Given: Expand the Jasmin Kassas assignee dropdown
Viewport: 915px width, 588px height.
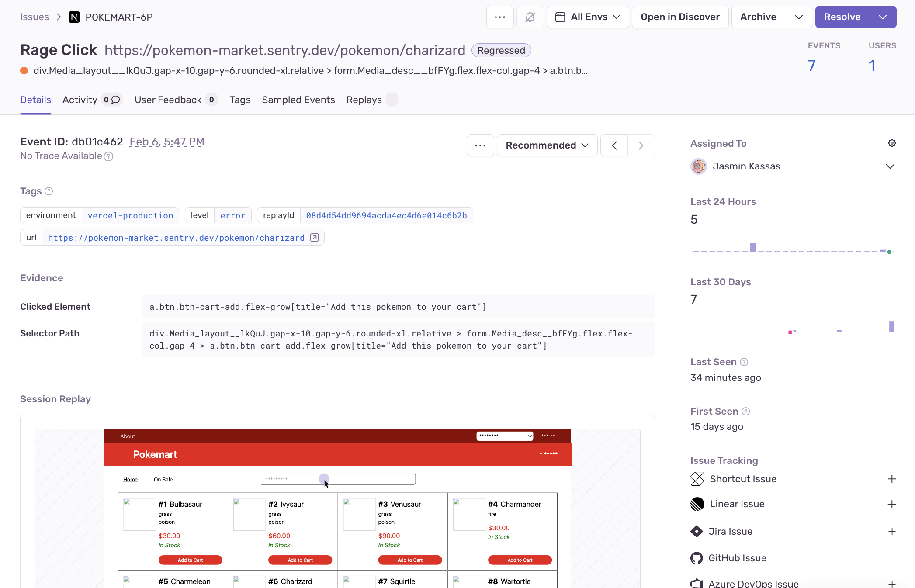Looking at the screenshot, I should click(x=890, y=166).
